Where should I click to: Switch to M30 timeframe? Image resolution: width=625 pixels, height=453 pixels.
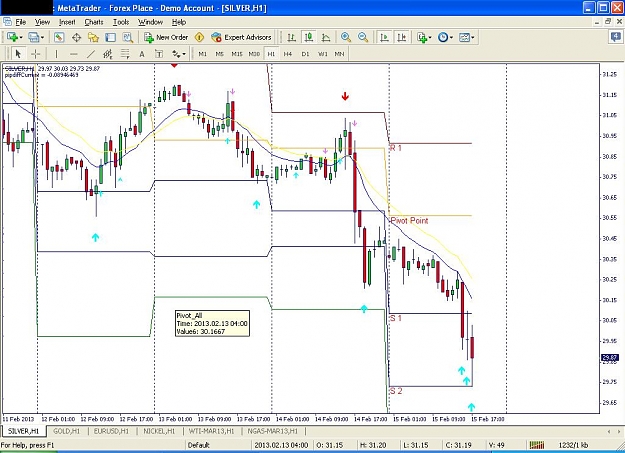(254, 53)
